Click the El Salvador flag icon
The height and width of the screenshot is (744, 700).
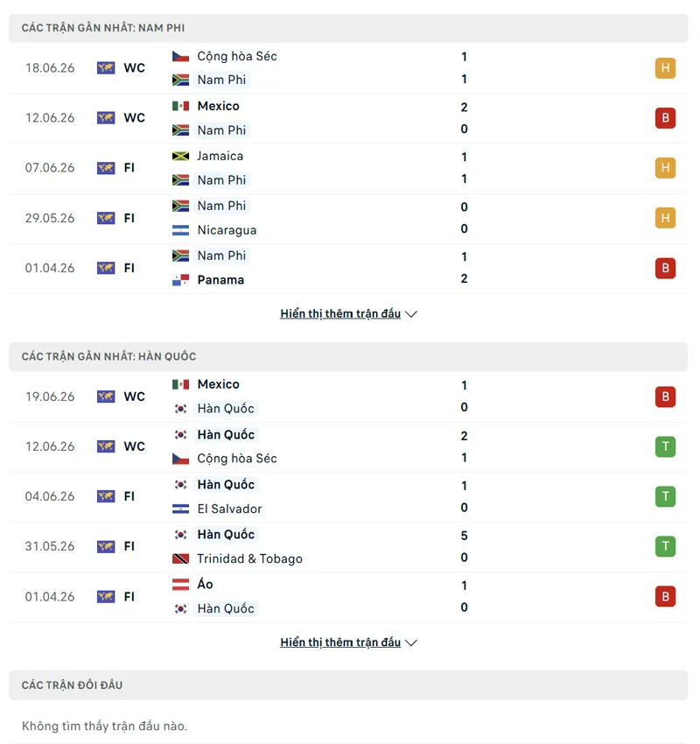click(180, 509)
